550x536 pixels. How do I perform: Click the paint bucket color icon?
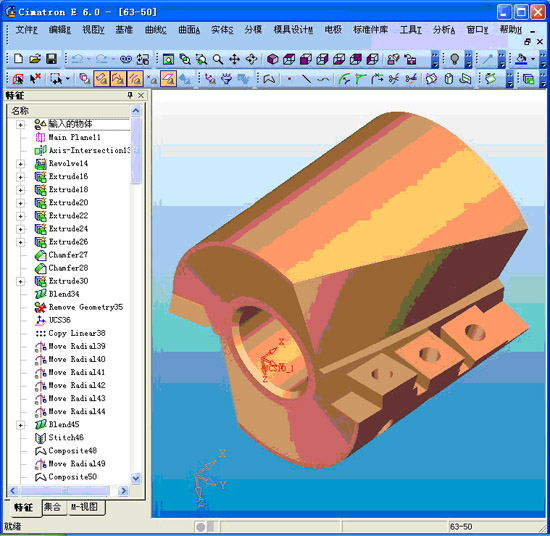point(521,59)
